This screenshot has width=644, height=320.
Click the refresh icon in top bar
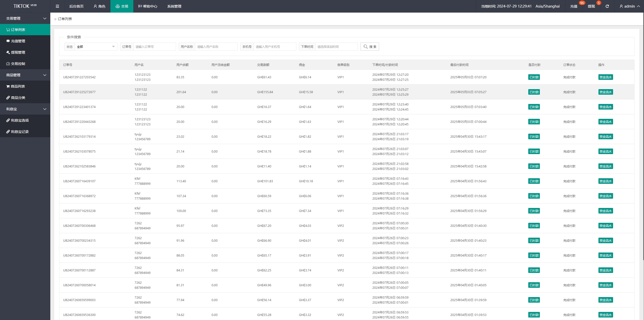607,6
